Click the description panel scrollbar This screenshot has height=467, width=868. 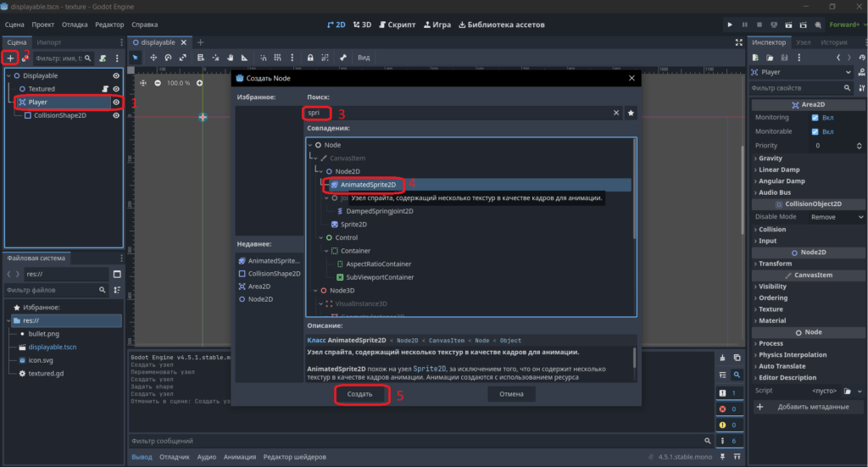(634, 358)
